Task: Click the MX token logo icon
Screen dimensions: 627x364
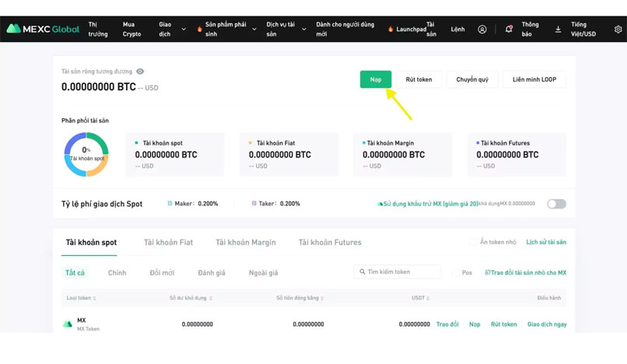Action: click(x=68, y=324)
